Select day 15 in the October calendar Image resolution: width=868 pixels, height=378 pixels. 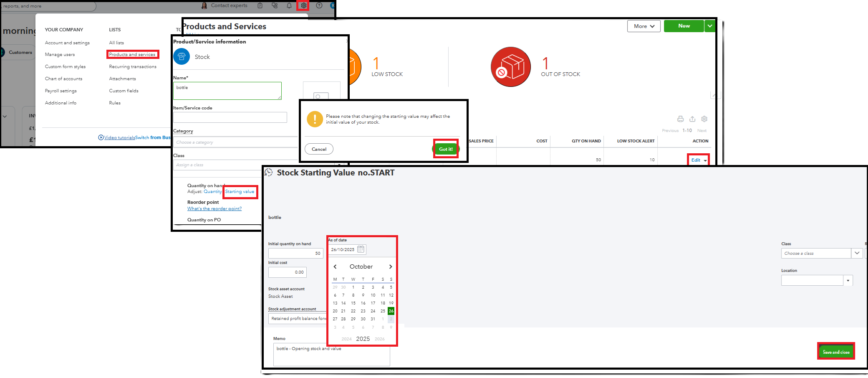[x=353, y=303]
